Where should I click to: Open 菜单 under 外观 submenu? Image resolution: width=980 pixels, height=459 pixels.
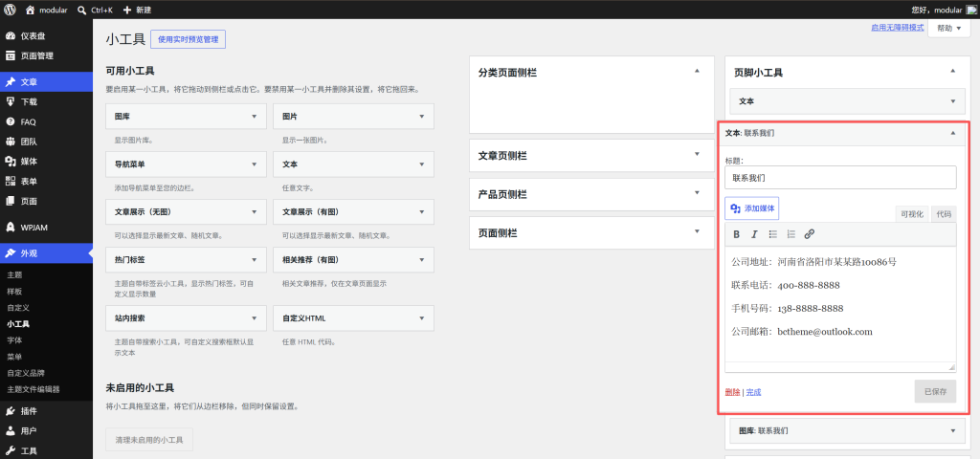click(15, 357)
